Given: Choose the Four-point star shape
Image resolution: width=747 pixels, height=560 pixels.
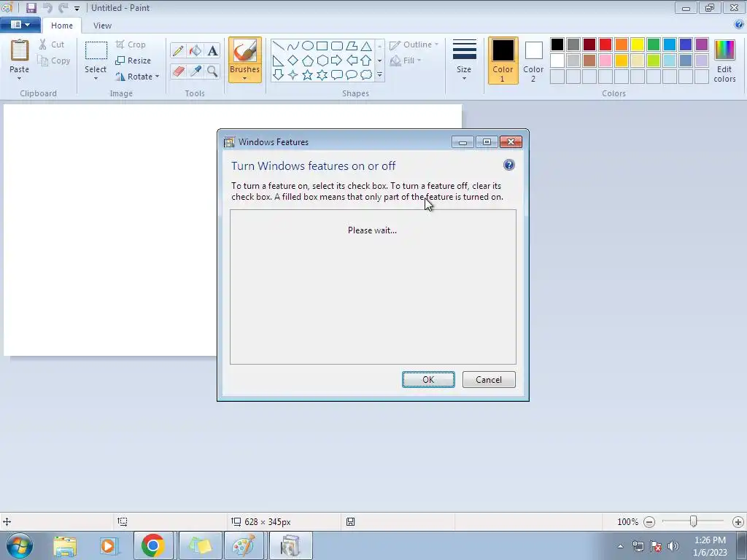Looking at the screenshot, I should click(293, 75).
